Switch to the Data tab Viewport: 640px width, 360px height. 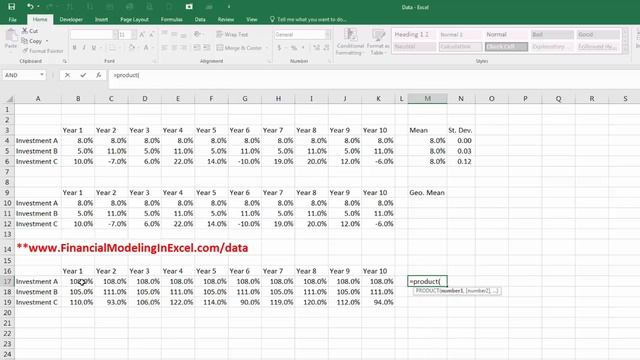pyautogui.click(x=200, y=19)
